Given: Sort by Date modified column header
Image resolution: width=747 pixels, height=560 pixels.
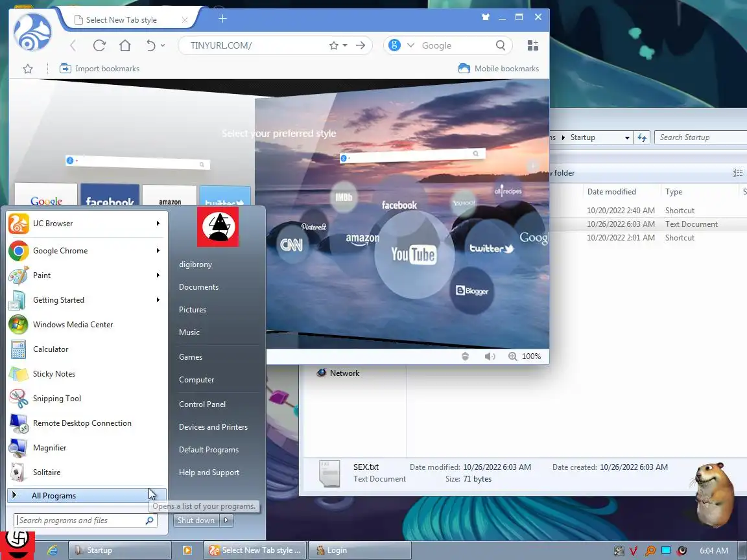Looking at the screenshot, I should (x=611, y=192).
